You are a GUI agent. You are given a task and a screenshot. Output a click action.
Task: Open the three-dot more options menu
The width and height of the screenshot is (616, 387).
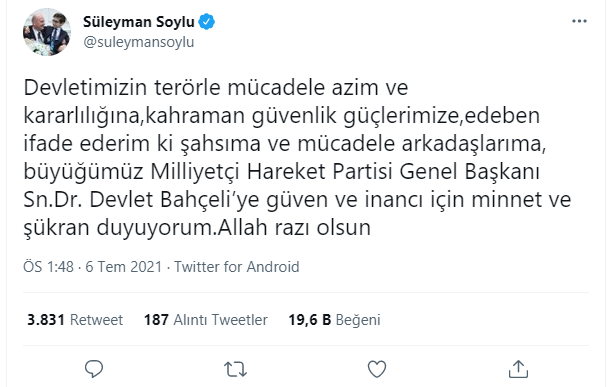[579, 21]
